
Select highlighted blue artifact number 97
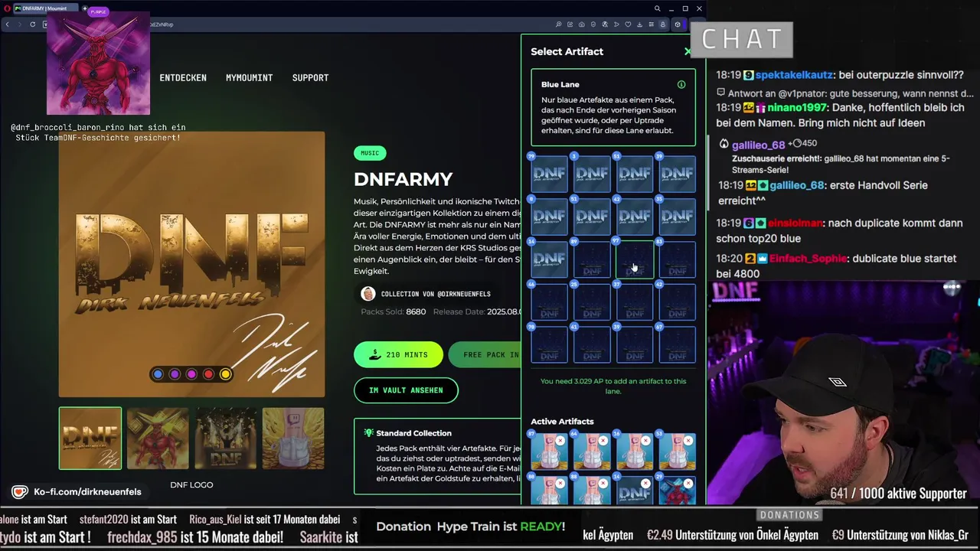[x=635, y=259]
